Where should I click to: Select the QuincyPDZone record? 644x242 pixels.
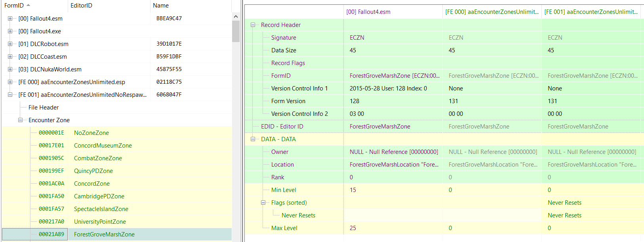[x=93, y=171]
